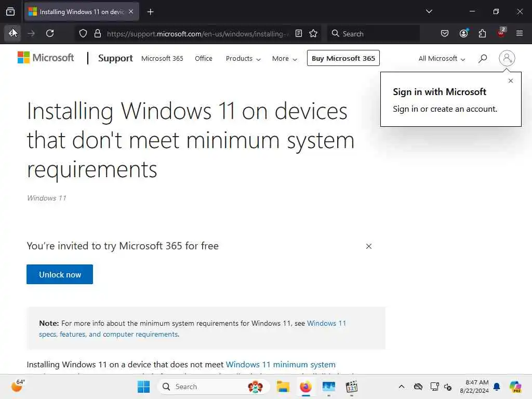The width and height of the screenshot is (532, 399).
Task: Open a new browser tab
Action: 150,12
